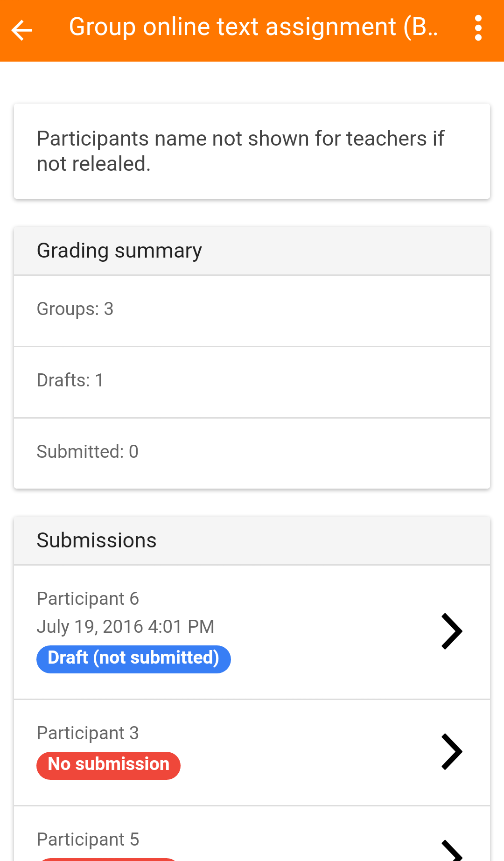Open the three-dot overflow menu

(477, 28)
